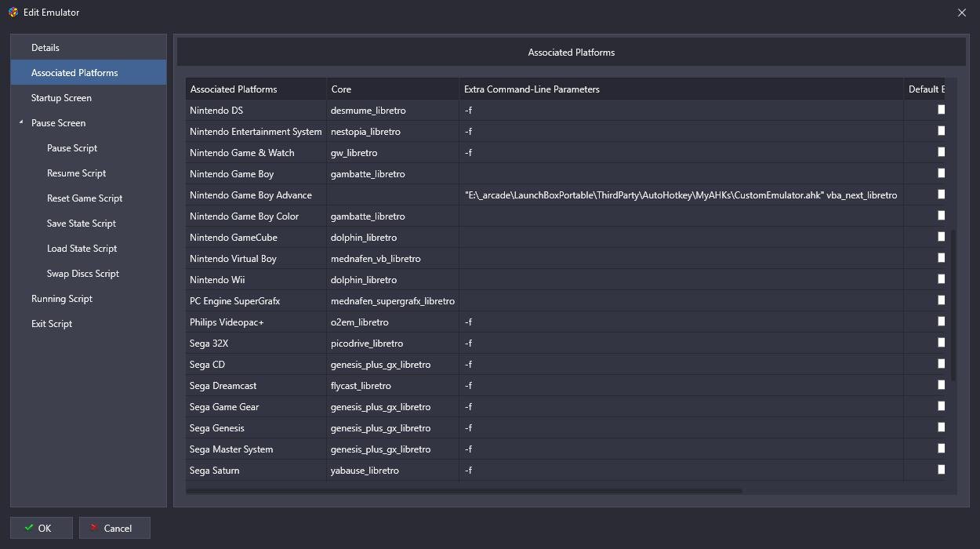Open the Pause Script page
The image size is (980, 549).
72,148
